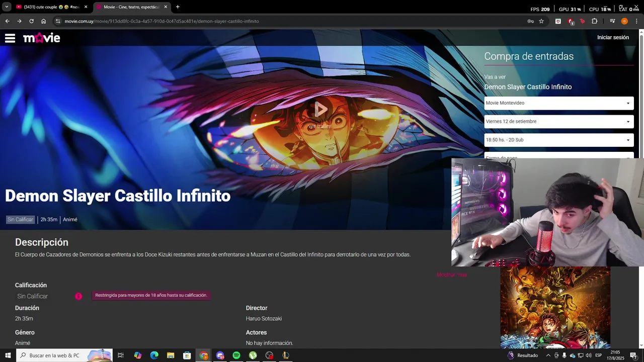Launch Copilot from the taskbar
644x362 pixels.
138,355
